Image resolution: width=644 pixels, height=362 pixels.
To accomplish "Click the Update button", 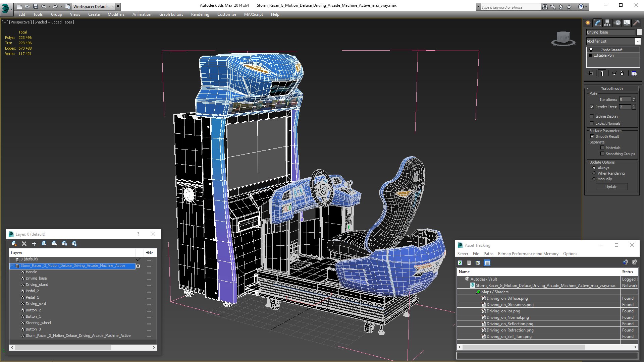I will coord(611,187).
